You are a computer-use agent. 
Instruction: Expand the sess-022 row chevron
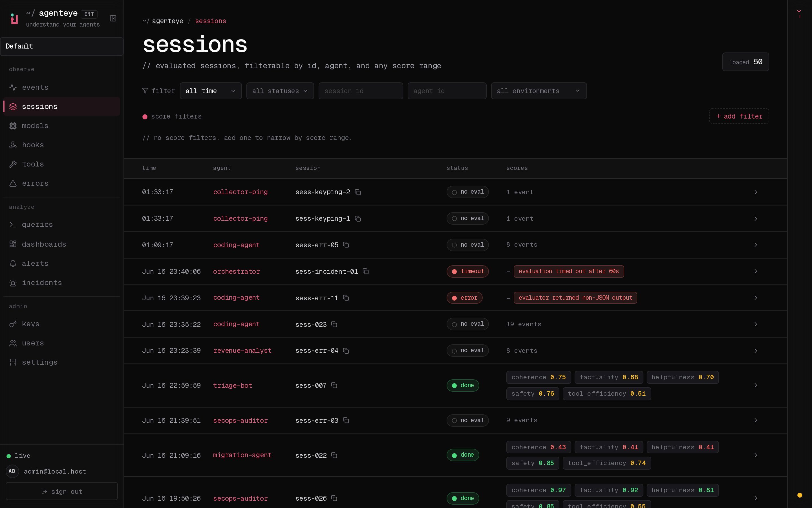[756, 455]
